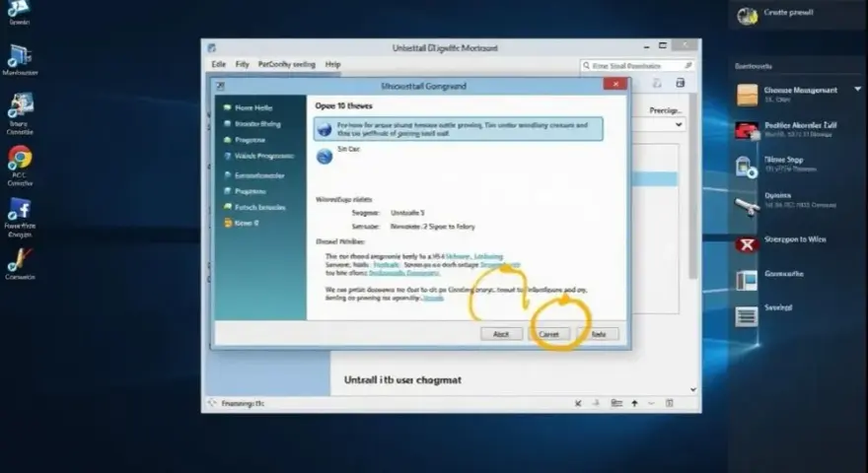The height and width of the screenshot is (473, 868).
Task: Click the search field in the main window
Action: tap(637, 66)
